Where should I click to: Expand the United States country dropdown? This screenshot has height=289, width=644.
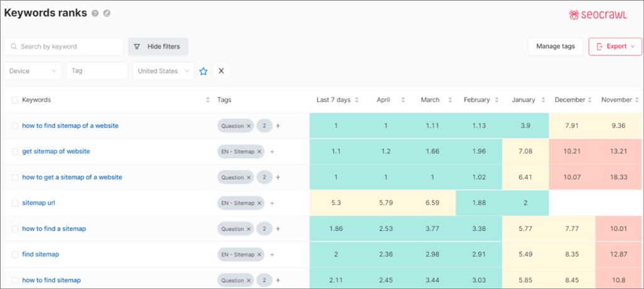[x=163, y=71]
